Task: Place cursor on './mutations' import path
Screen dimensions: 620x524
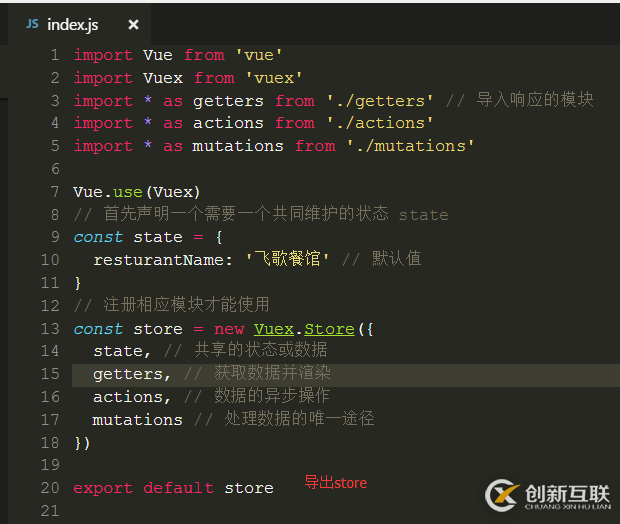Action: (410, 146)
